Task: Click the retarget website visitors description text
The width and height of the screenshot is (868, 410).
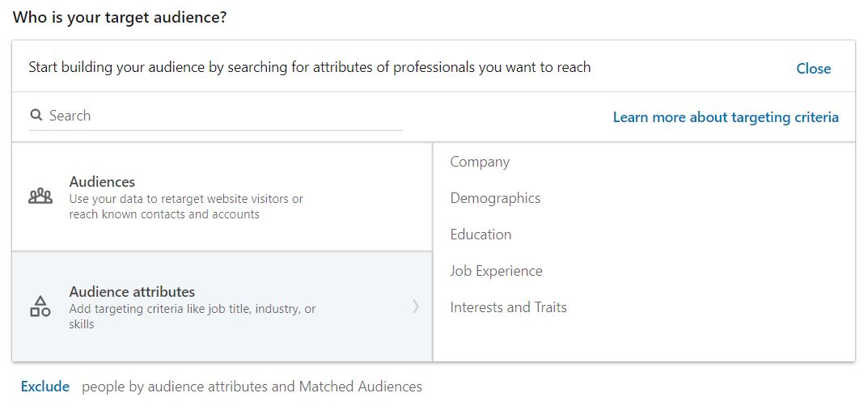Action: point(186,206)
